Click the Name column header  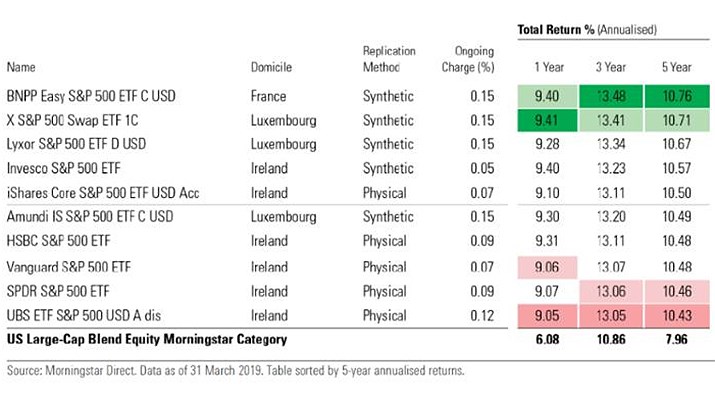20,69
